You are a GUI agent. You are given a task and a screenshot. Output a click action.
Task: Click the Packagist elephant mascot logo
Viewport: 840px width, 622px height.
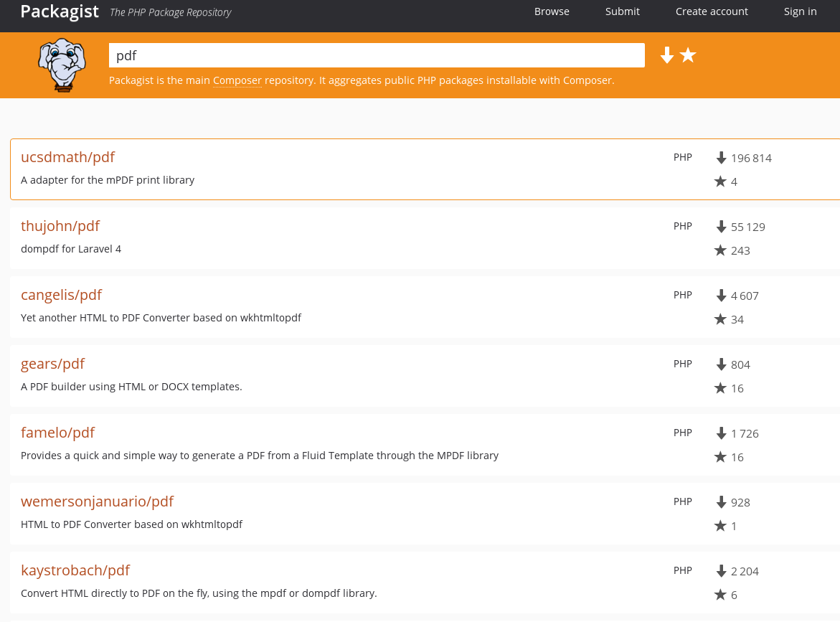62,65
